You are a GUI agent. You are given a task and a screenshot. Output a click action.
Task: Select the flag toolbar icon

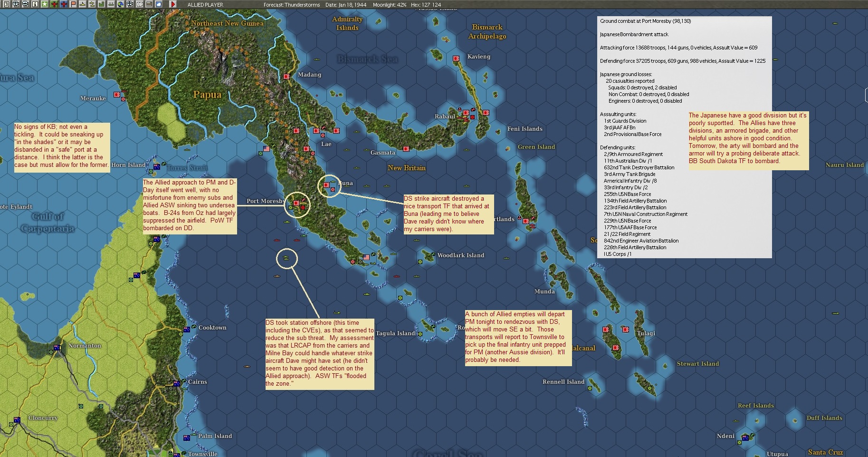click(x=73, y=4)
